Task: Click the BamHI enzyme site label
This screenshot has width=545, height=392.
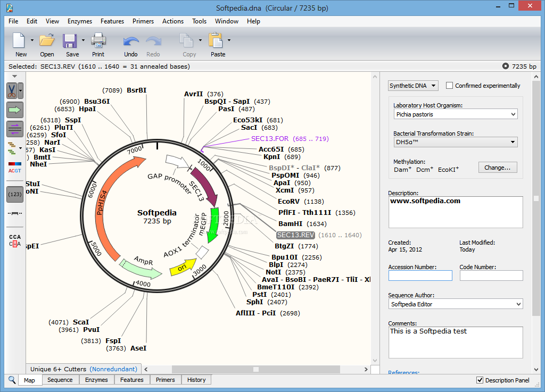Action: pyautogui.click(x=290, y=224)
